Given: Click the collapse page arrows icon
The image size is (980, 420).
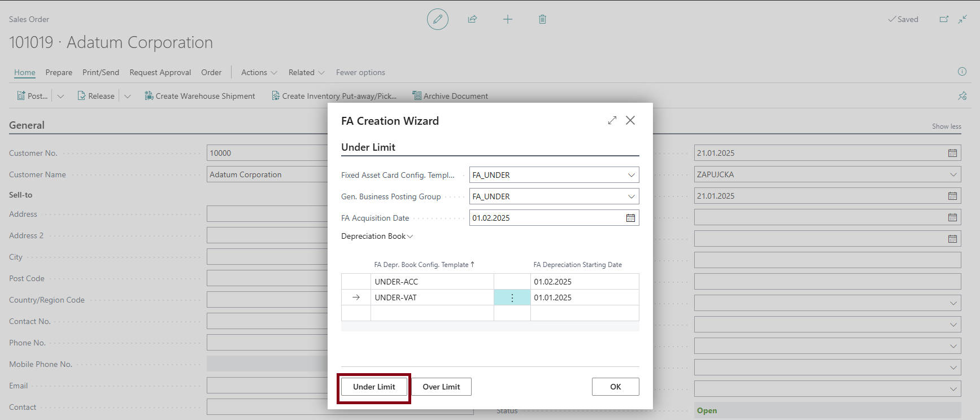Looking at the screenshot, I should [x=962, y=19].
